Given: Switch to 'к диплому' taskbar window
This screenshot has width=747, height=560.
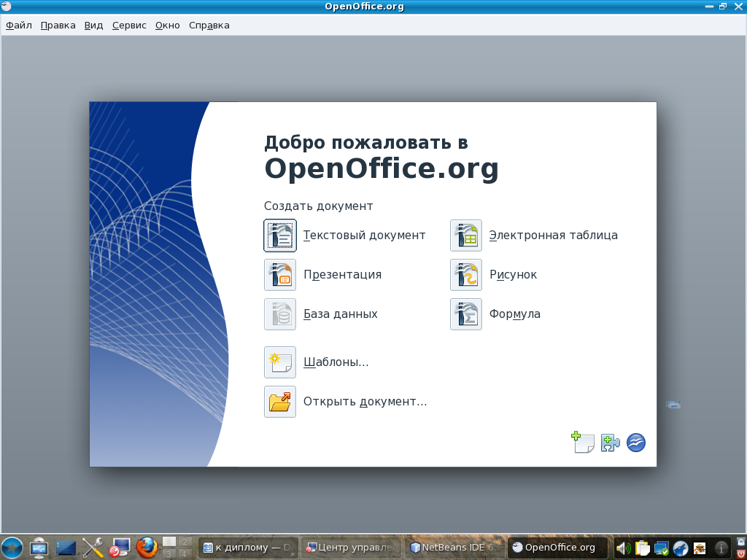Looking at the screenshot, I should click(248, 548).
